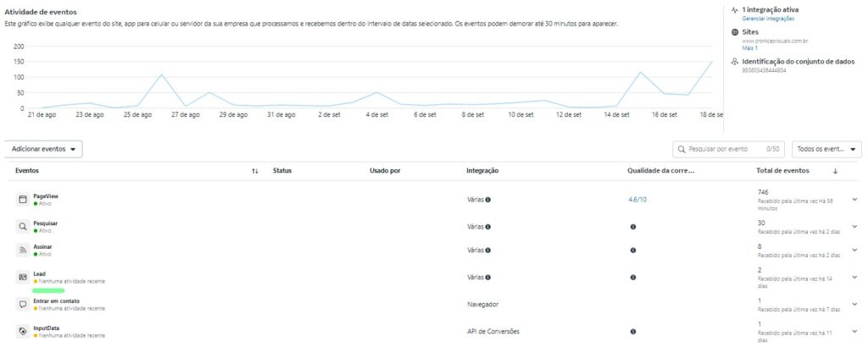Sort by Total de eventos column arrow
Image resolution: width=868 pixels, height=353 pixels.
pyautogui.click(x=835, y=171)
